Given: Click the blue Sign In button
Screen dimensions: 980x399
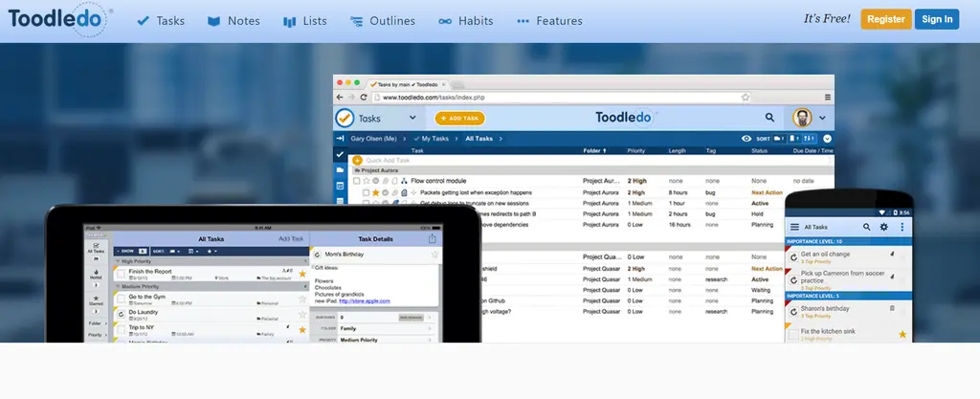Looking at the screenshot, I should (937, 19).
